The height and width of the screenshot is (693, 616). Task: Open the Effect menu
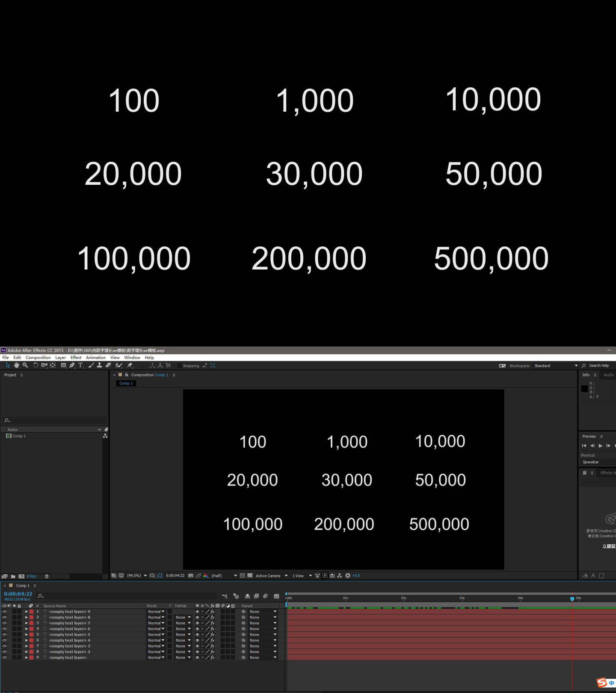76,358
